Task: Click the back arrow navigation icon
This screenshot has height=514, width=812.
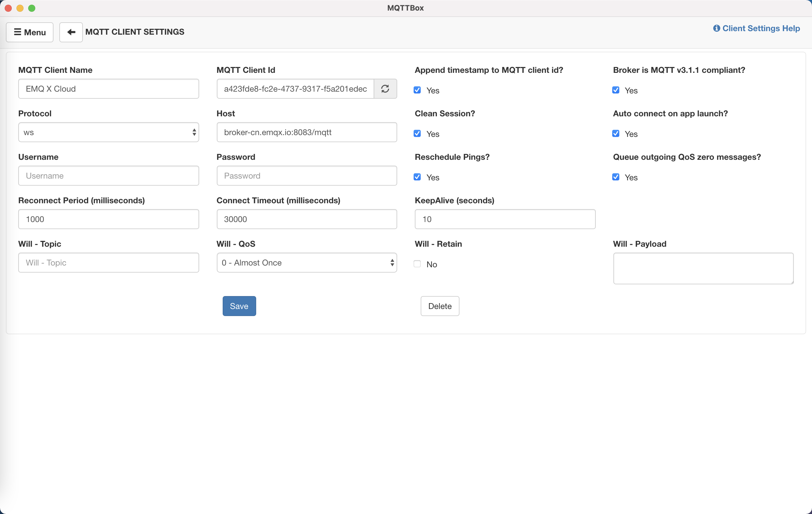Action: [x=71, y=31]
